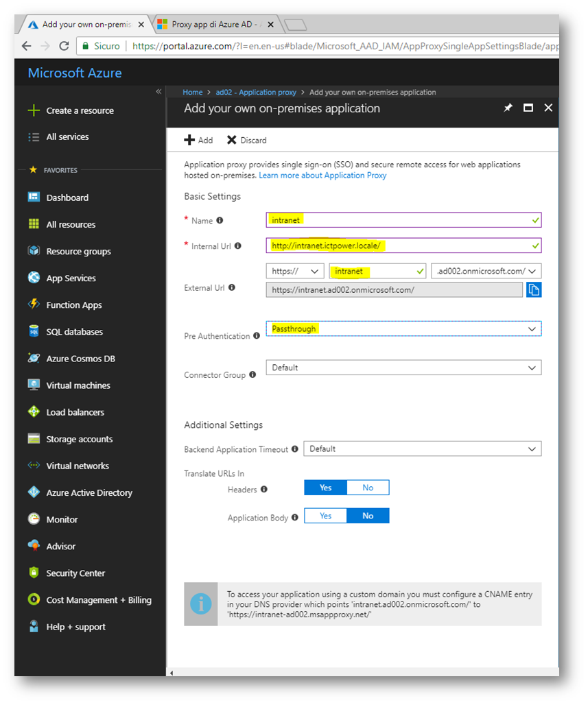
Task: Open the Connector Group dropdown
Action: point(403,368)
